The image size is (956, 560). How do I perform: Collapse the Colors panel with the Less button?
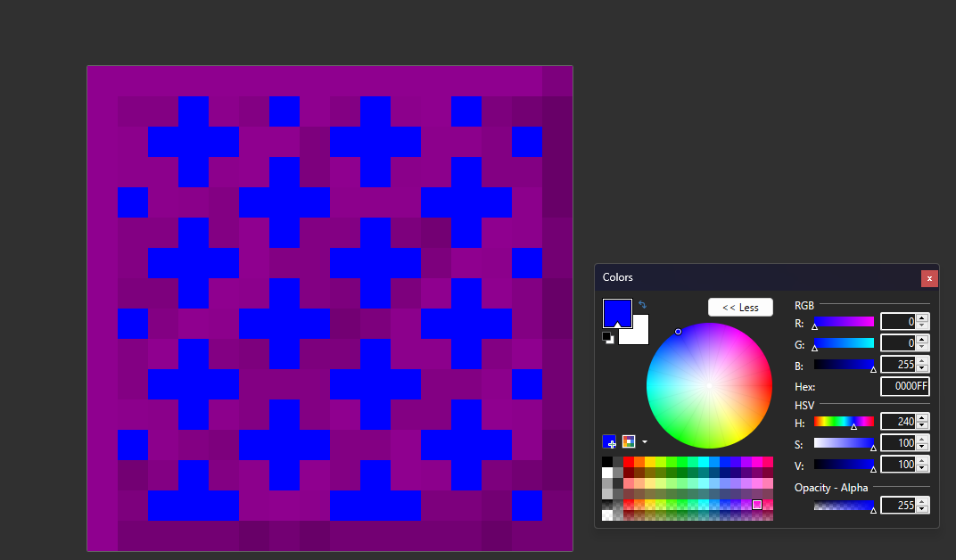pos(740,308)
